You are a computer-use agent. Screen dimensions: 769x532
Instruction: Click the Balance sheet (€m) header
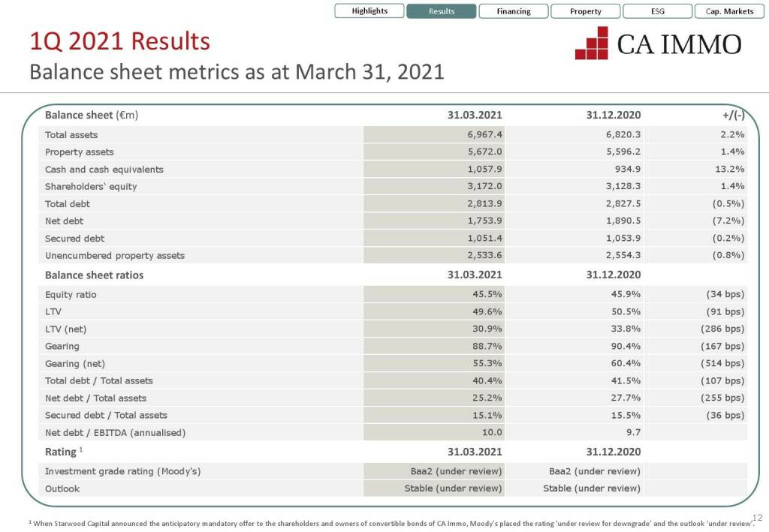[92, 115]
